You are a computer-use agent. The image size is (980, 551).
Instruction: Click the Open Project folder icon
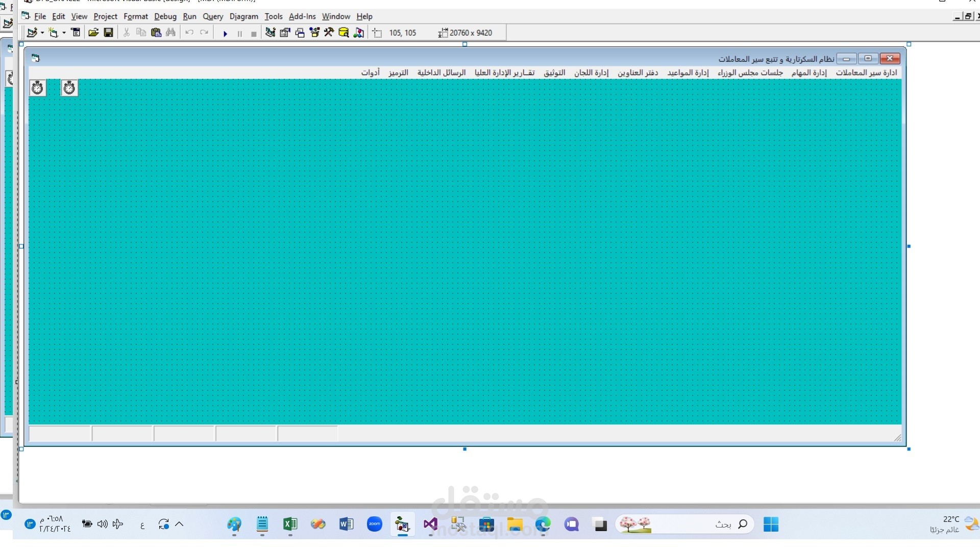93,33
